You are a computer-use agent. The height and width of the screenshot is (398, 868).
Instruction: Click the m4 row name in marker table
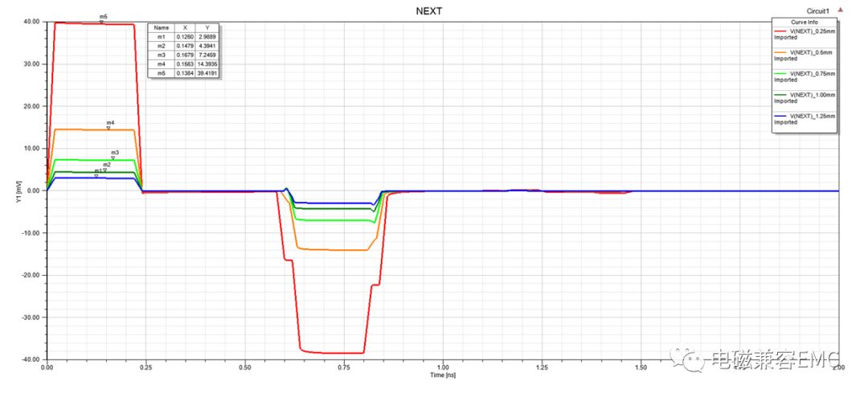(162, 64)
